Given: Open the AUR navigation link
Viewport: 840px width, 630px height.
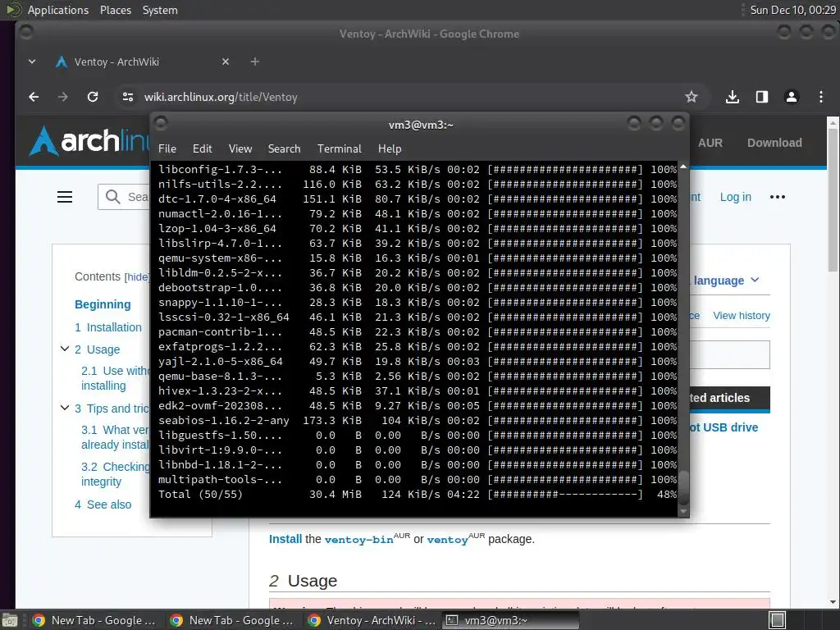Looking at the screenshot, I should [x=710, y=143].
